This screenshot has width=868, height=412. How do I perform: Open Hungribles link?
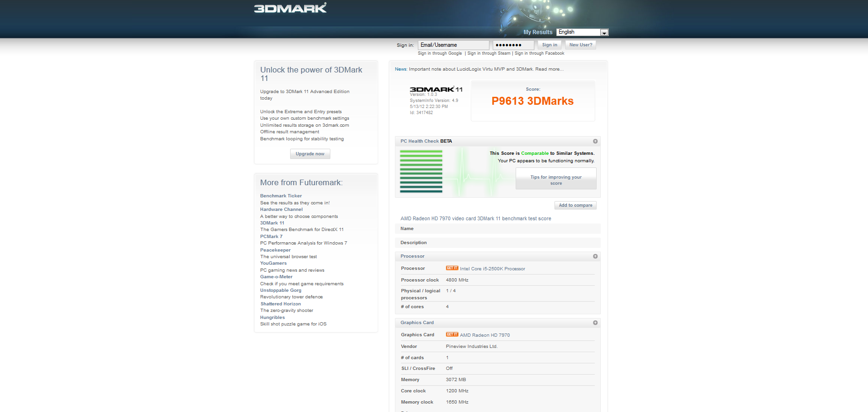[x=272, y=318]
